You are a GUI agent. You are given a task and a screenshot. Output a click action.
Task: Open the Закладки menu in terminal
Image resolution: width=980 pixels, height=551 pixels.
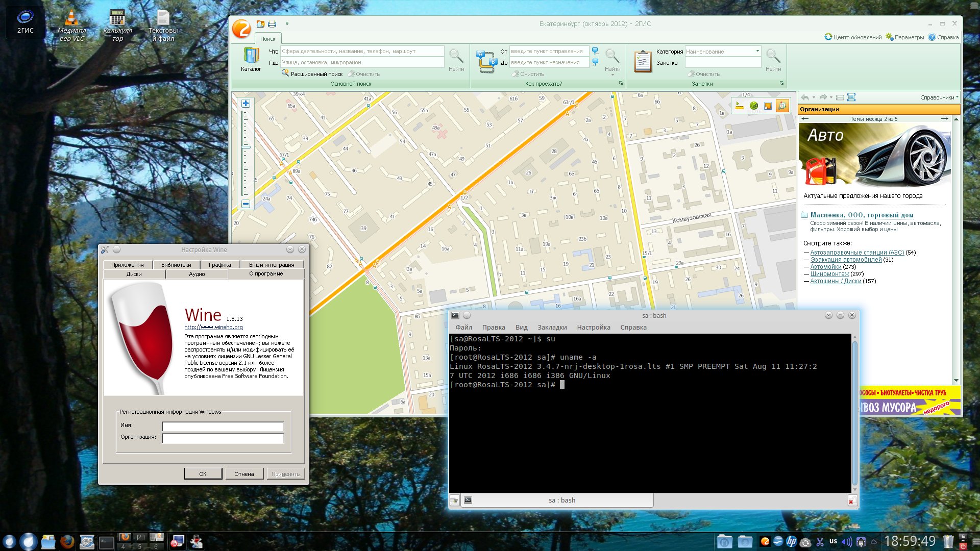[552, 328]
